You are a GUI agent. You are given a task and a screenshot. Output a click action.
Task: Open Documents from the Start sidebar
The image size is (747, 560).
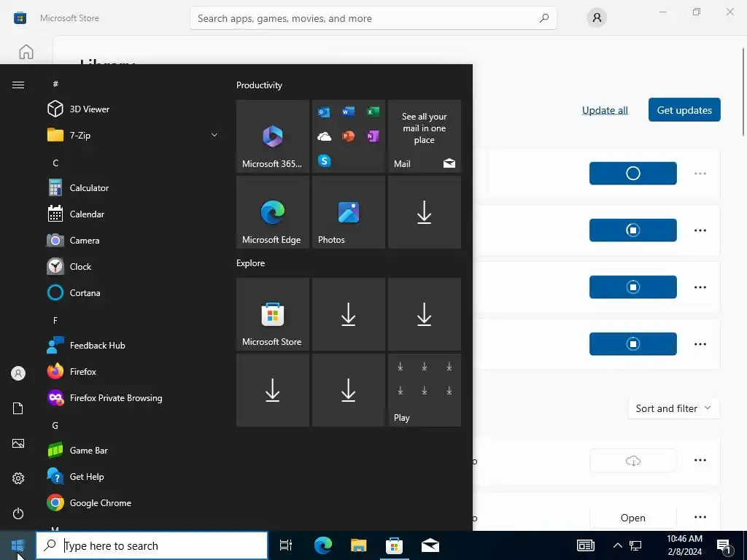coord(18,408)
